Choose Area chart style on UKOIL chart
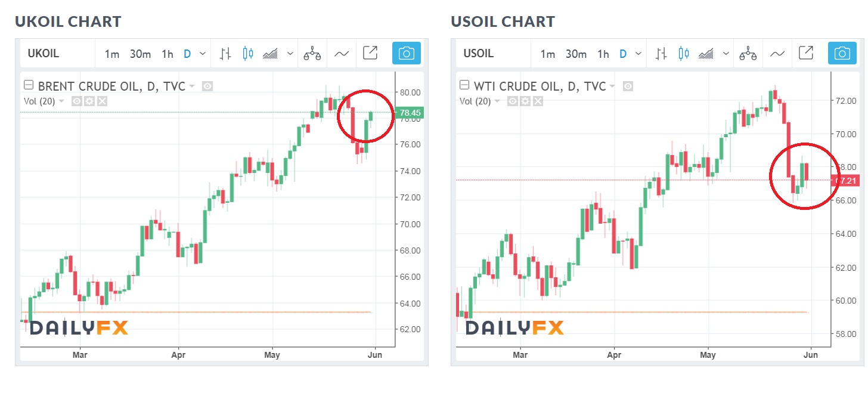The image size is (868, 396). [x=271, y=54]
